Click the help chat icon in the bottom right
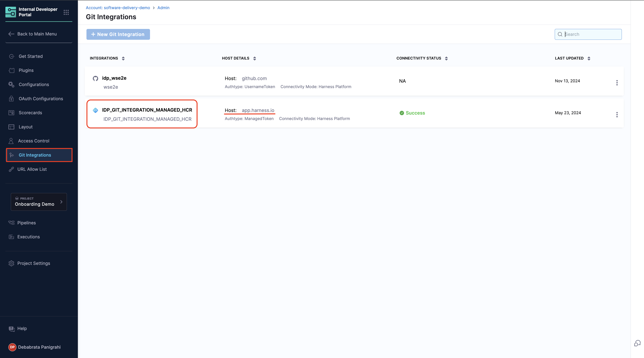 pos(637,343)
